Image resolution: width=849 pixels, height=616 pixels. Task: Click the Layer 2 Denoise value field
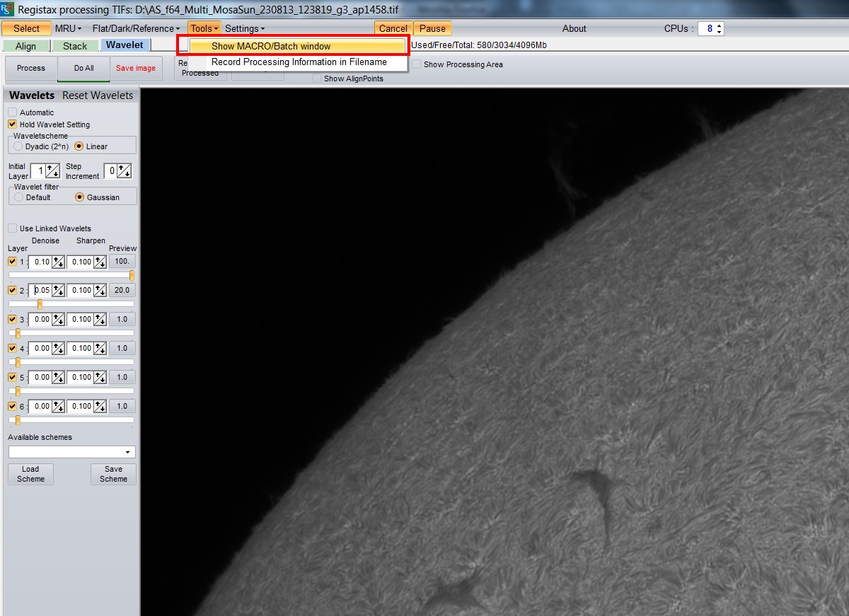[x=41, y=290]
